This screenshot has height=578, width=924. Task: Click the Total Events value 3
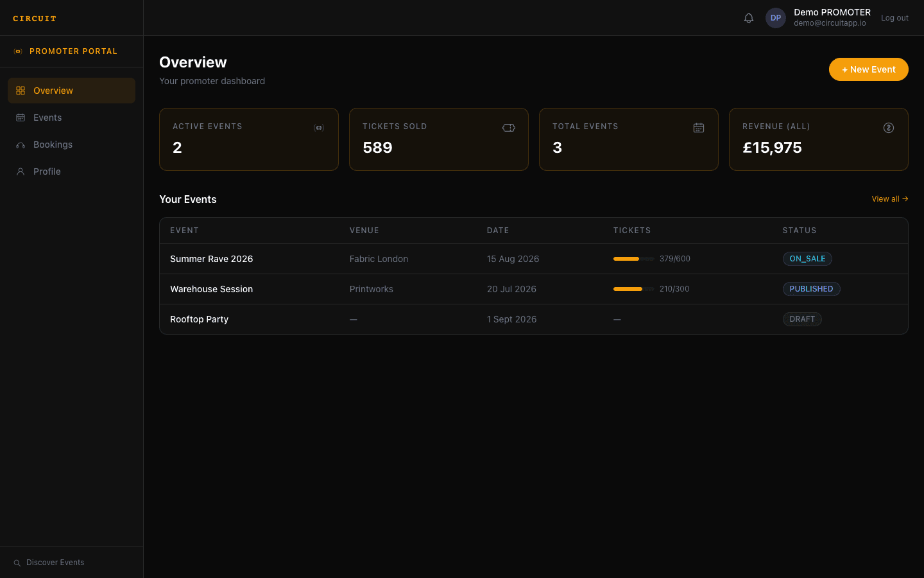557,148
